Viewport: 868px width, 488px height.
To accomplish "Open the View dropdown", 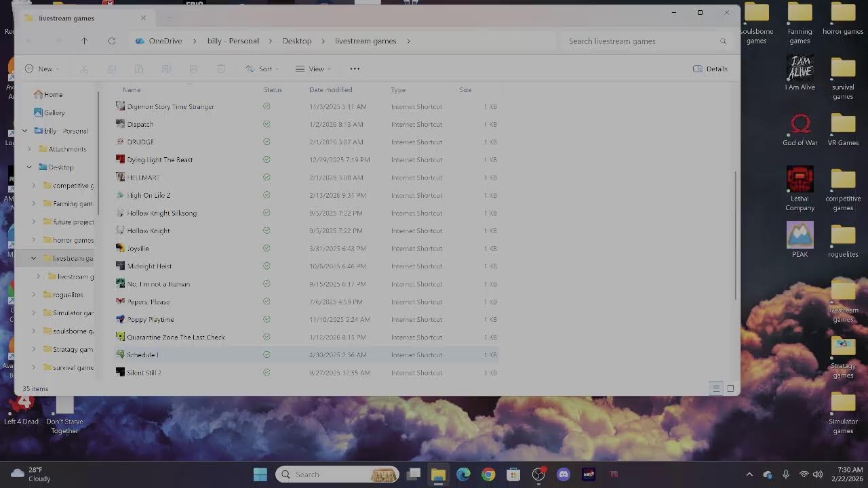I will pos(313,69).
